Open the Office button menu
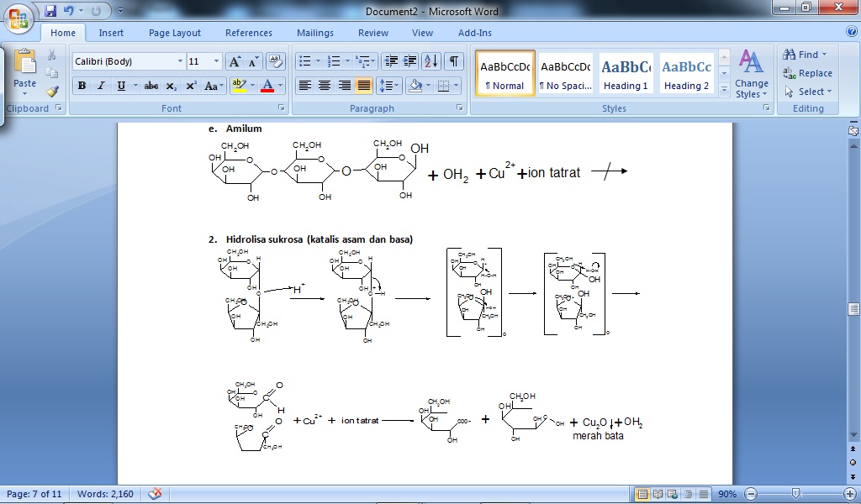This screenshot has width=861, height=504. (18, 18)
